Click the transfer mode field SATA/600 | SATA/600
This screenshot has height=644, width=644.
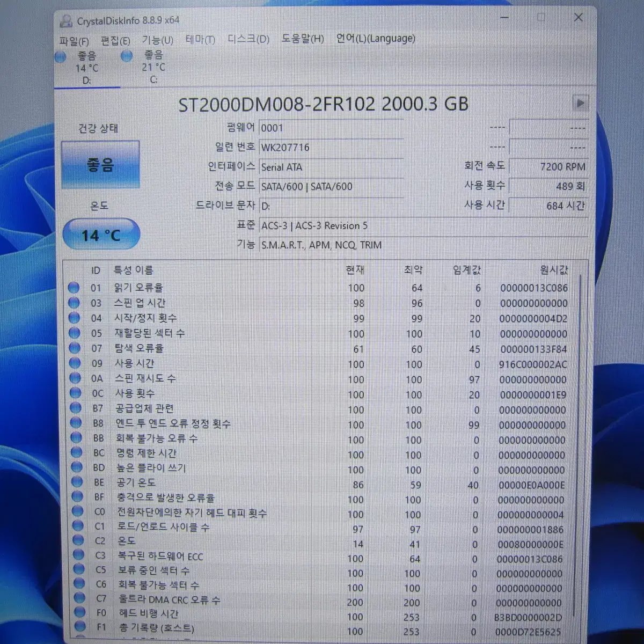[331, 186]
